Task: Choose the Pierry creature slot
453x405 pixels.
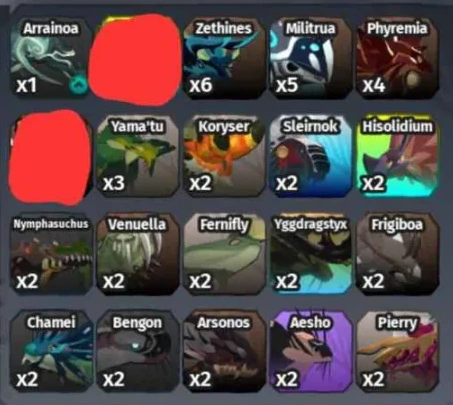Action: click(x=397, y=351)
